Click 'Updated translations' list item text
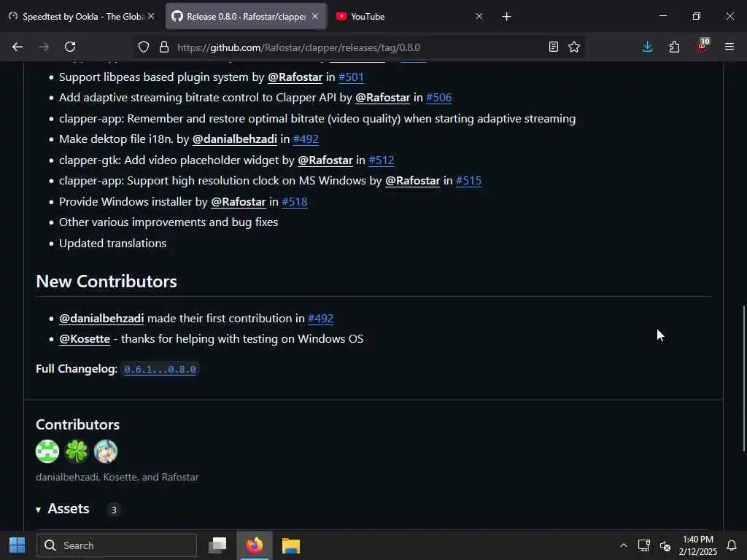 click(x=112, y=244)
